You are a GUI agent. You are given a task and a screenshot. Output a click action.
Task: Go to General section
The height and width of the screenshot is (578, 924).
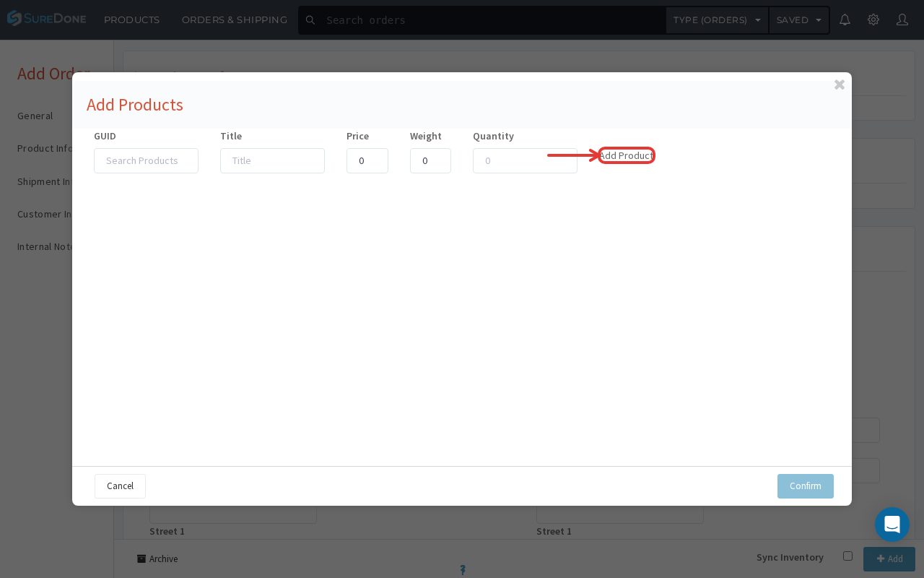(x=35, y=116)
